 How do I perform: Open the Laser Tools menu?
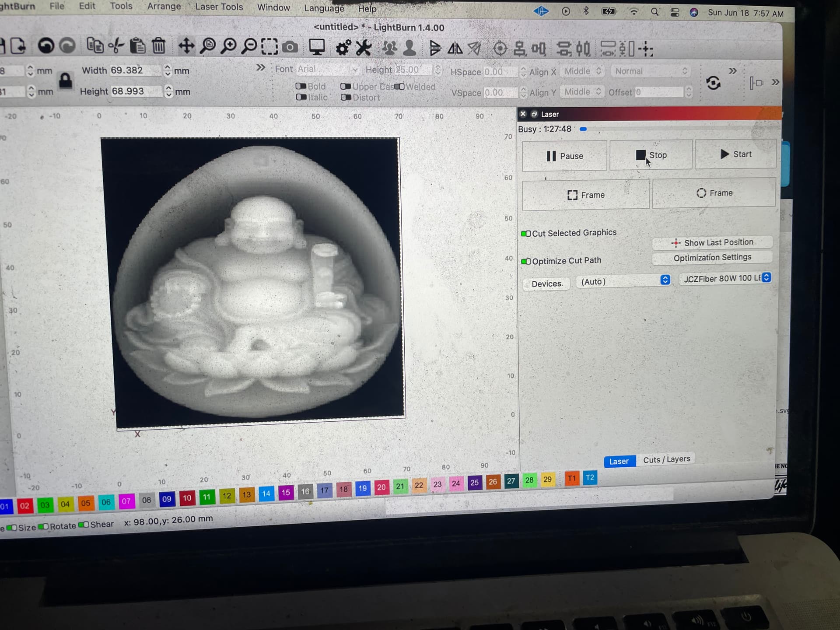(x=219, y=7)
